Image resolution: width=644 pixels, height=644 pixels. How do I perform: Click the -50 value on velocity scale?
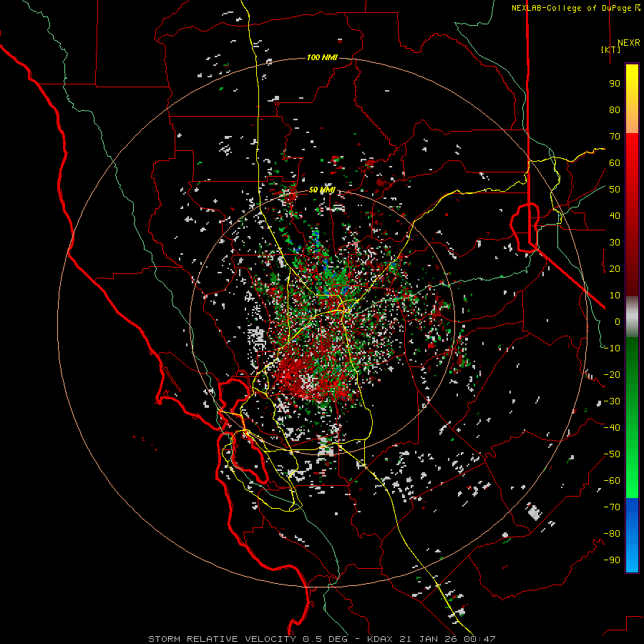pyautogui.click(x=612, y=454)
